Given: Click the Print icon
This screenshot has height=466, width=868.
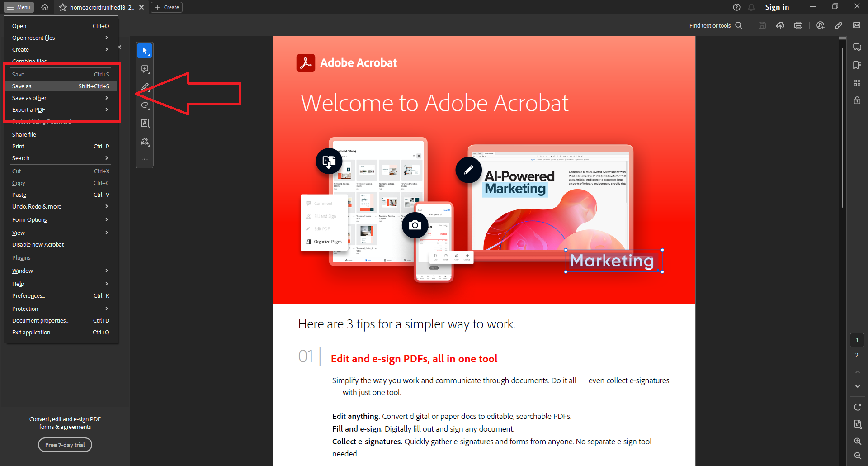Looking at the screenshot, I should (798, 25).
